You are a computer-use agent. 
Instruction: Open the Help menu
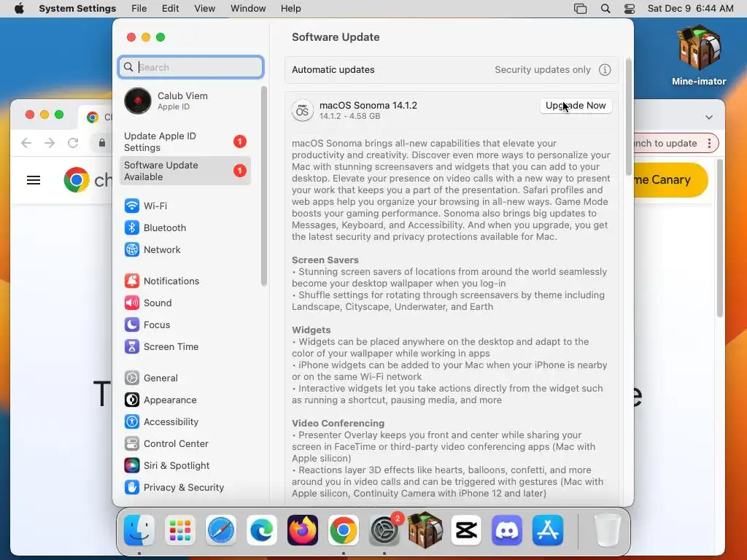pyautogui.click(x=290, y=9)
